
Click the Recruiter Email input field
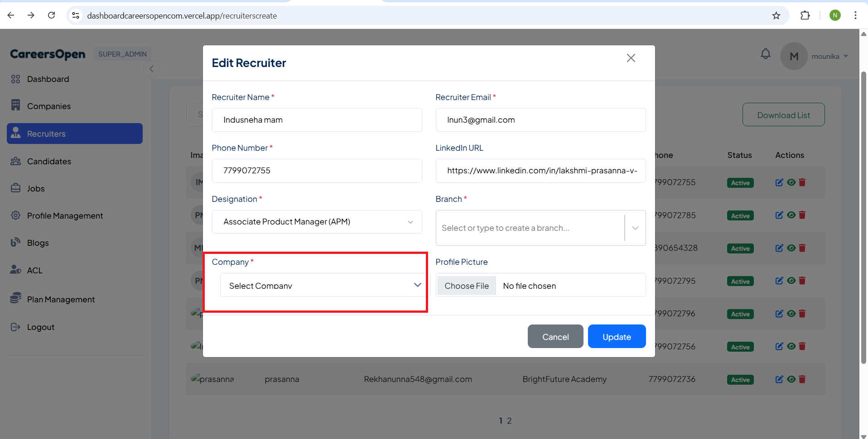click(540, 120)
